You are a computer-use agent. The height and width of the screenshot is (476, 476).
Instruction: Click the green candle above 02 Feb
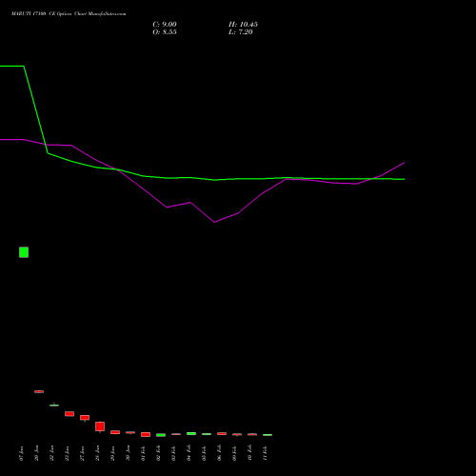pyautogui.click(x=161, y=435)
